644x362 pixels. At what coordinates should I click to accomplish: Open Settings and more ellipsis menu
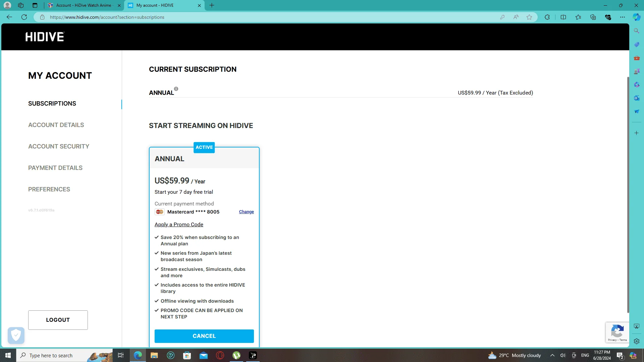click(623, 17)
